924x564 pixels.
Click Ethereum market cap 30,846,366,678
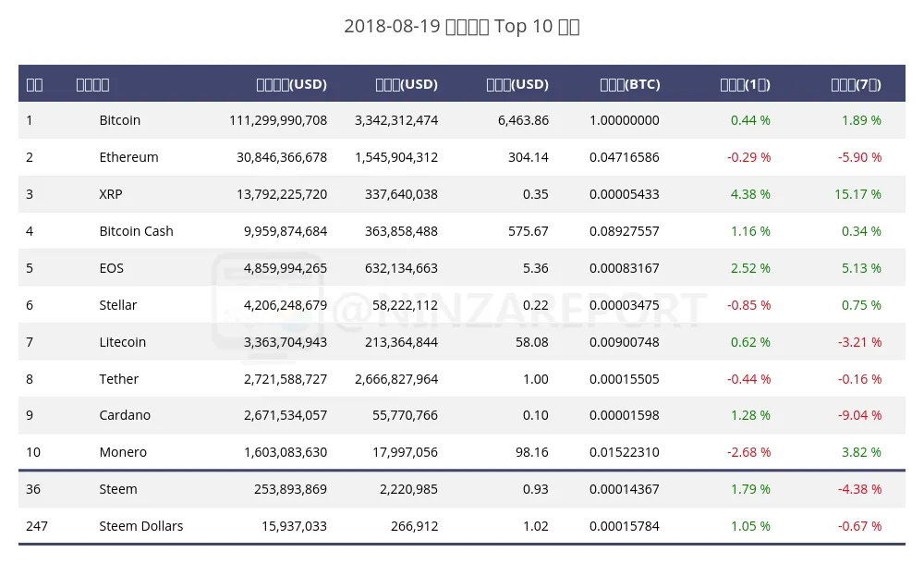[x=282, y=157]
